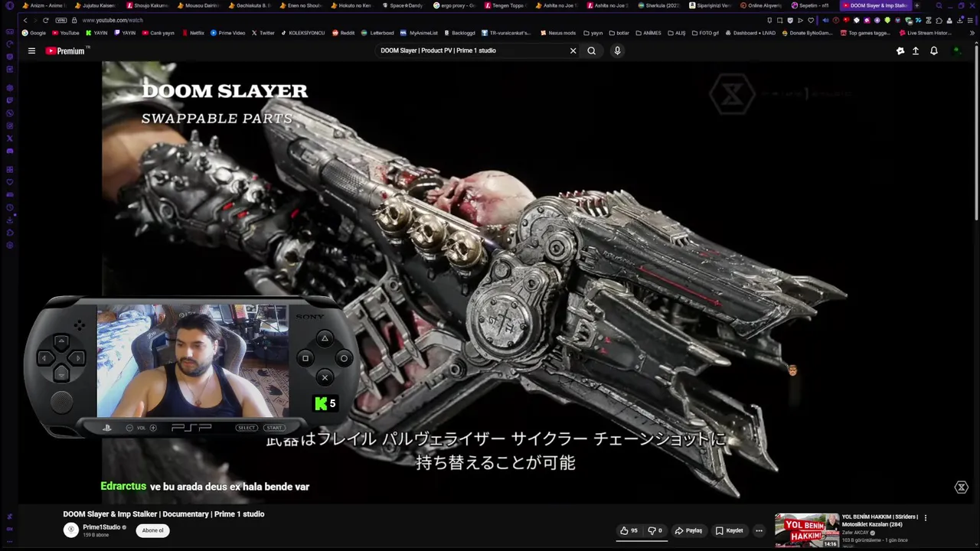Switch to the Shoujo Kakumei tab

146,5
